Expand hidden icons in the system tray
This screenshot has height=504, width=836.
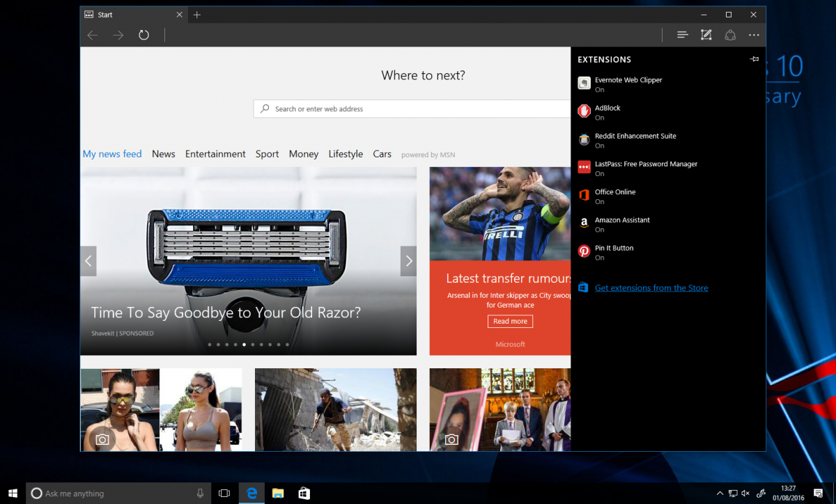pyautogui.click(x=720, y=494)
